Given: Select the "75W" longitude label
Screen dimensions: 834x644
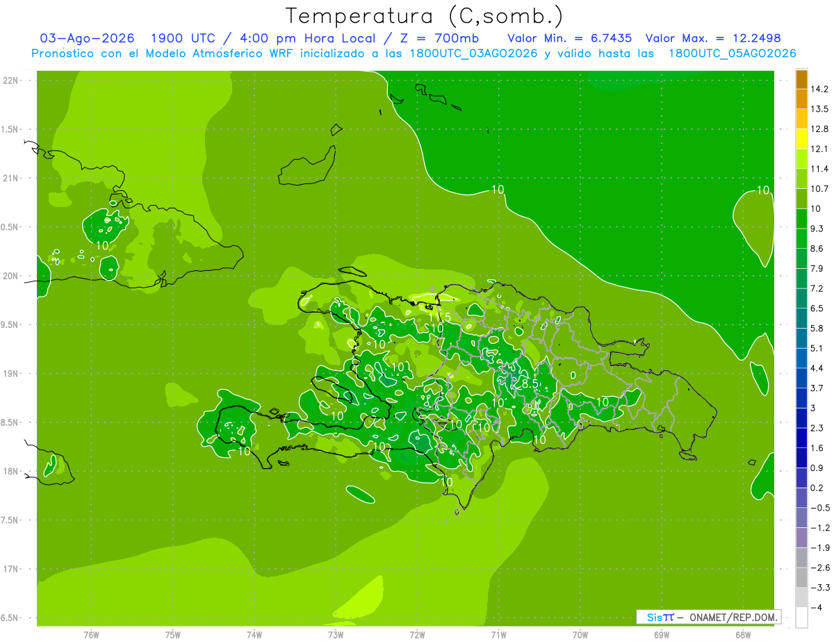Looking at the screenshot, I should point(173,635).
